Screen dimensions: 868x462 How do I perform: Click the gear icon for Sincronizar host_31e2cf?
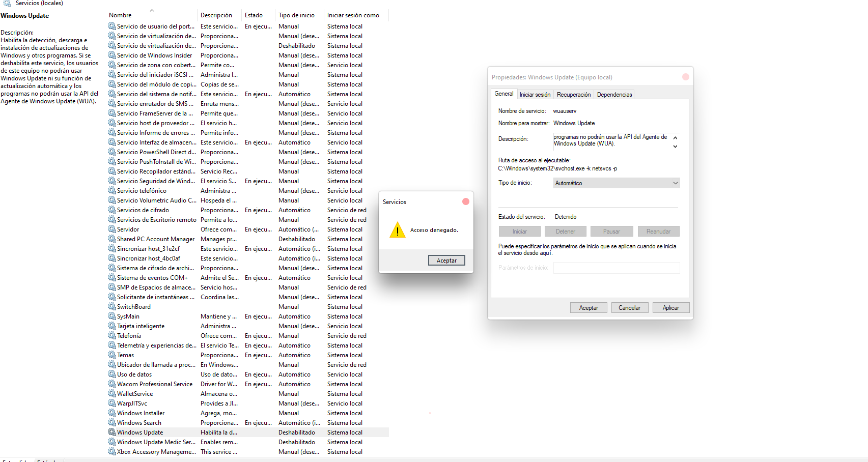(x=112, y=248)
